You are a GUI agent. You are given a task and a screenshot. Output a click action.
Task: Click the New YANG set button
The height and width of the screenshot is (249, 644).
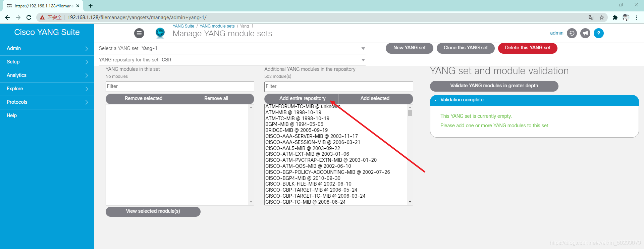(x=410, y=48)
